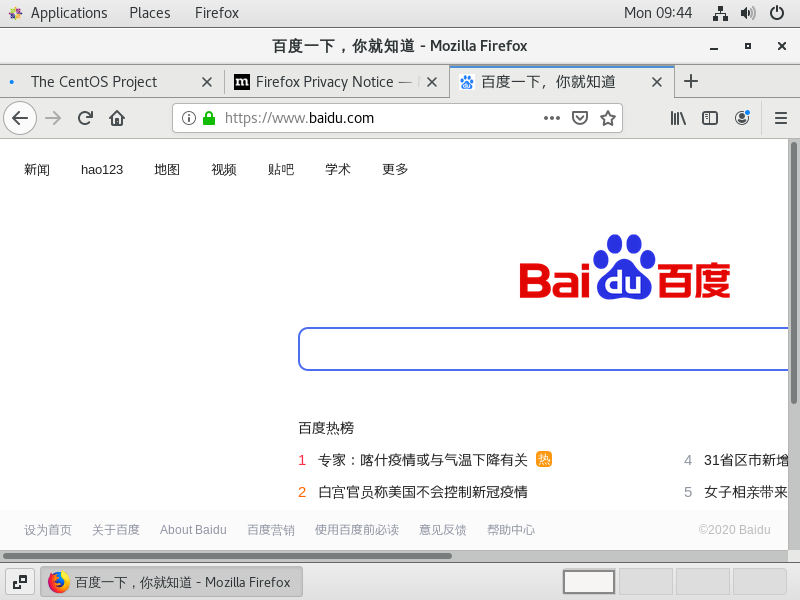This screenshot has height=600, width=800.
Task: Click the Baidu logo image
Action: 624,267
